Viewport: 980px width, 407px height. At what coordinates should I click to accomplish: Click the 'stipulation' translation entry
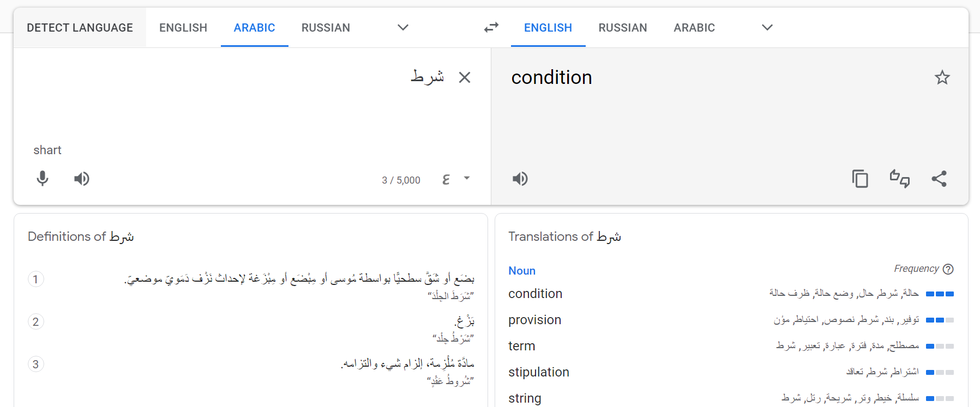pyautogui.click(x=538, y=372)
